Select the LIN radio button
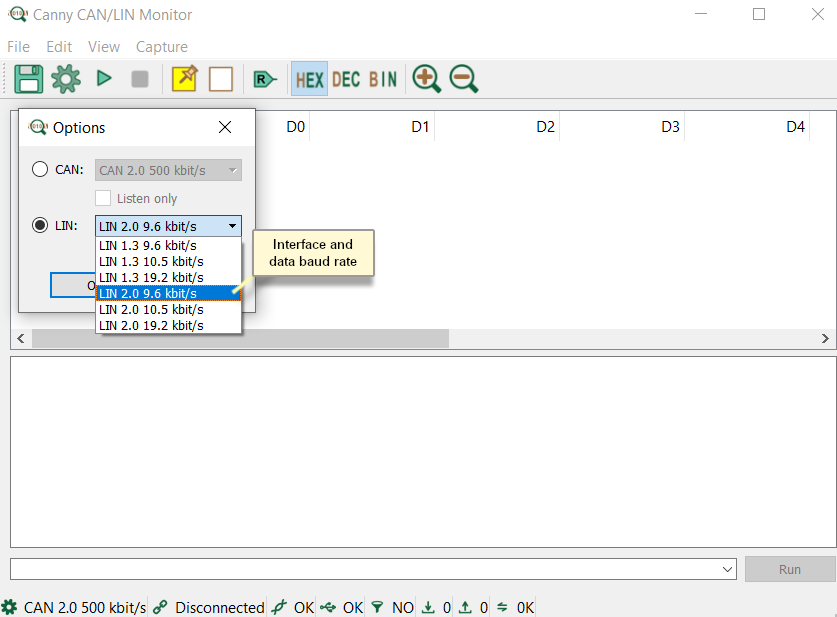This screenshot has width=837, height=617. pyautogui.click(x=40, y=225)
